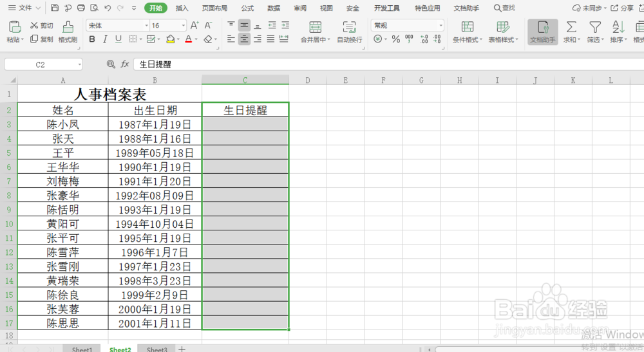Activate the Format Painter 格式刷
This screenshot has height=352, width=644.
coord(68,32)
